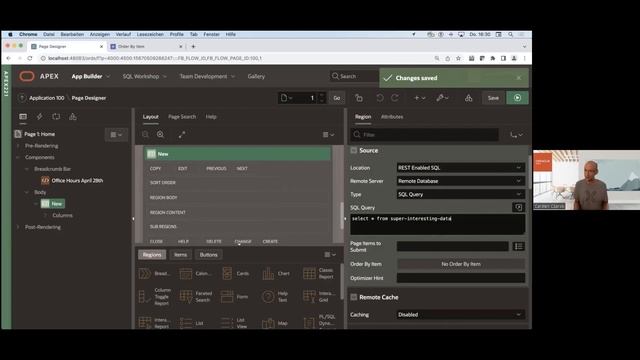Image resolution: width=640 pixels, height=360 pixels.
Task: Select the Chart region in gallery
Action: [x=276, y=273]
